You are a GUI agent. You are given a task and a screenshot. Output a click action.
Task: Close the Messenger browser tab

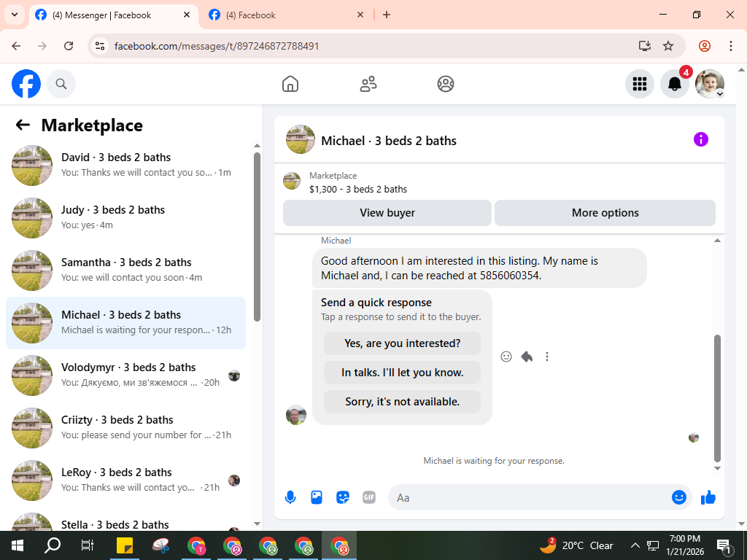(187, 15)
